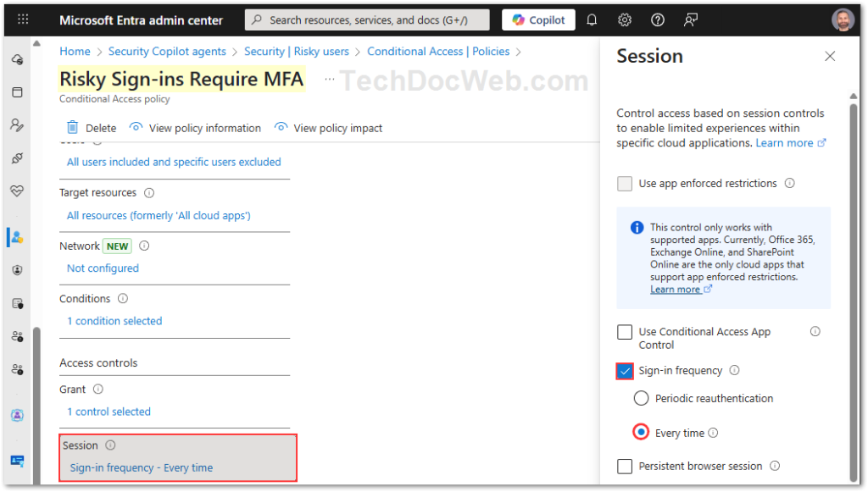Open the feedback icon in header
868x492 pixels.
tap(692, 19)
